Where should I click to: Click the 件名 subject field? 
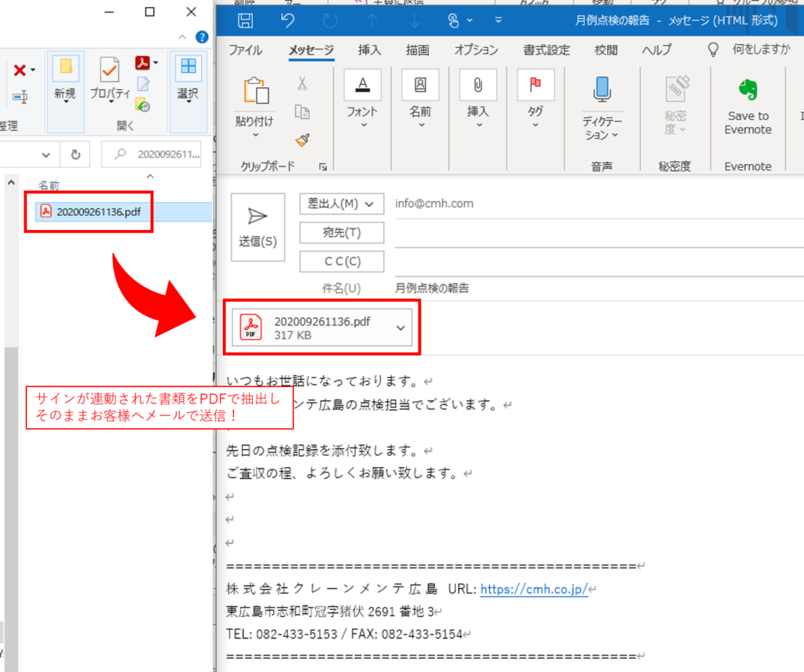597,288
